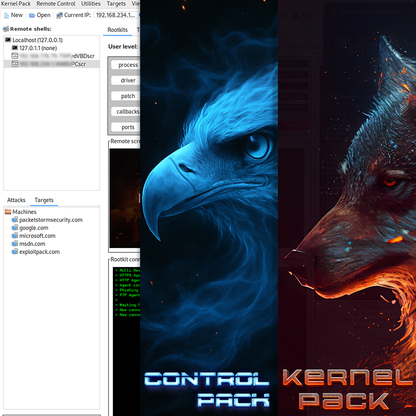This screenshot has height=416, width=416.
Task: Click the Machines folder icon
Action: (8, 212)
